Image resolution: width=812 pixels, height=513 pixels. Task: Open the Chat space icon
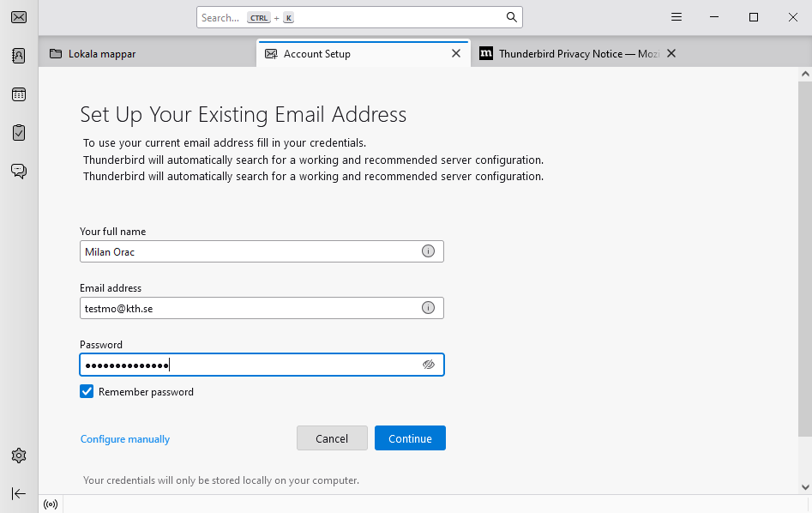(19, 172)
